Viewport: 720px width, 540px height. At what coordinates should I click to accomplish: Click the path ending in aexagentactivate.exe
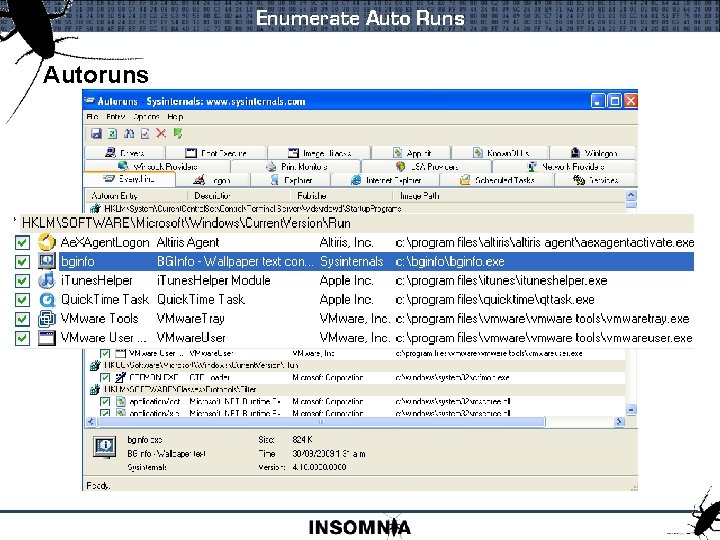tap(544, 242)
